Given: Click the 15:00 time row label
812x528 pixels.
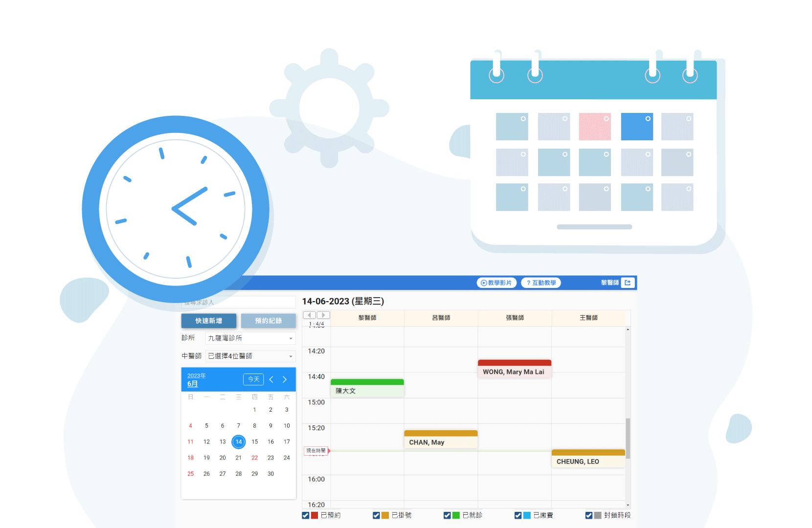Looking at the screenshot, I should coord(316,402).
